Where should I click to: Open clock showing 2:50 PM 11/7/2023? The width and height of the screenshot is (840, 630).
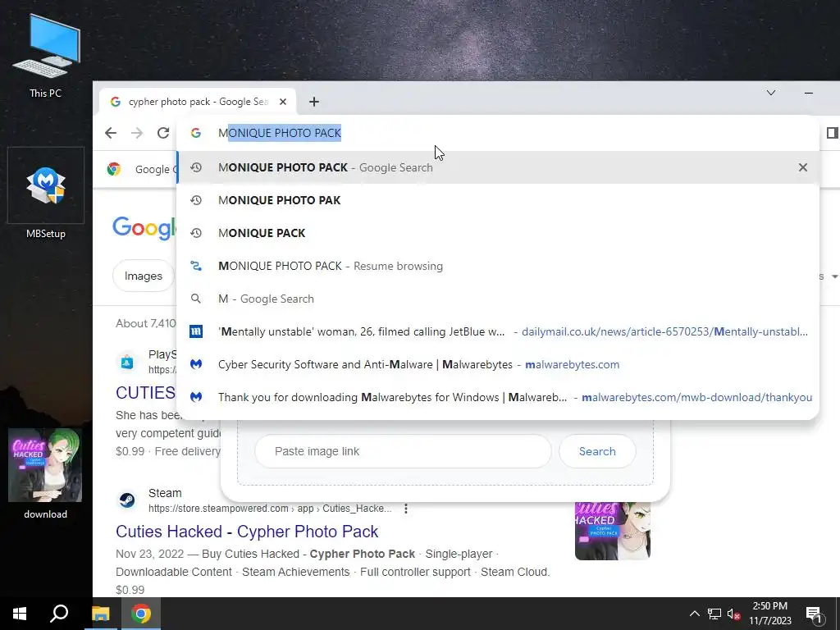coord(769,614)
